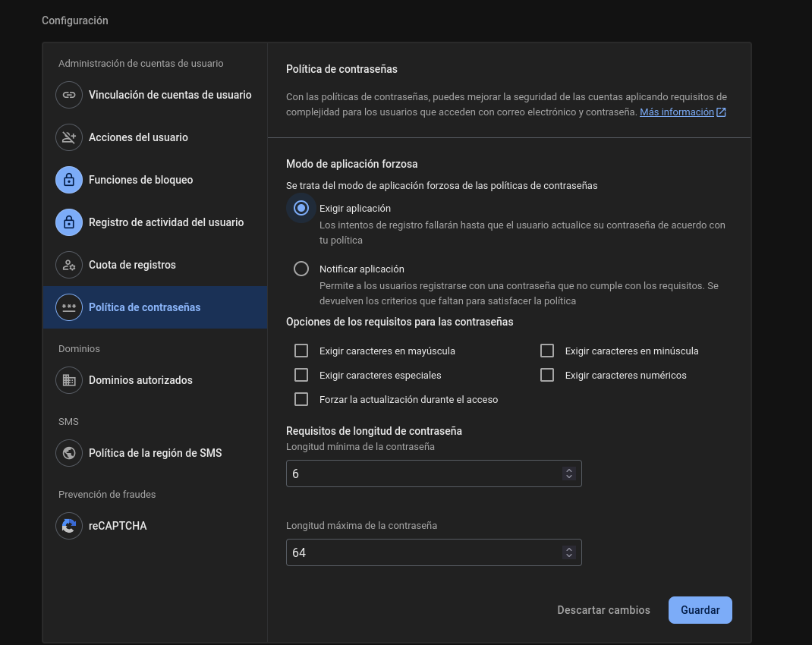The height and width of the screenshot is (645, 812).
Task: Enable Exigir caracteres en mayúscula checkbox
Action: tap(301, 351)
